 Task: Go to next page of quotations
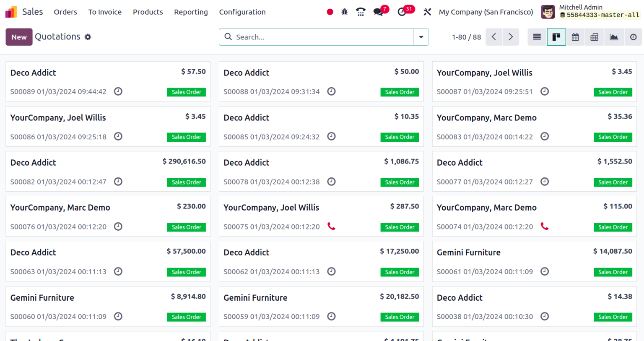coord(511,37)
